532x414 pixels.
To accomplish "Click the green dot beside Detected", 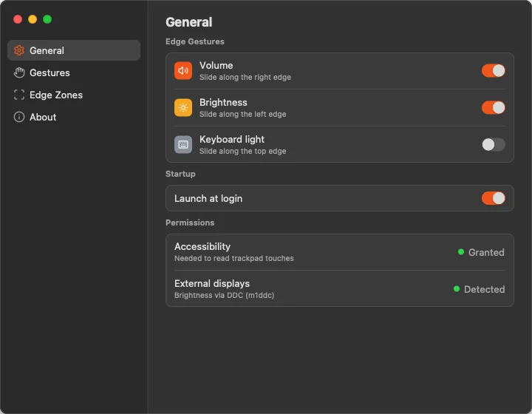I will click(x=457, y=289).
